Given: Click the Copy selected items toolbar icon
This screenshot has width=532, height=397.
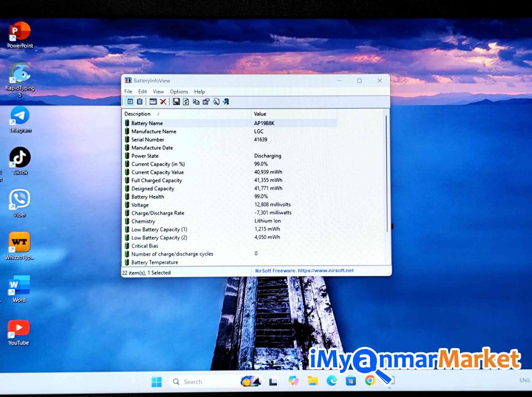Looking at the screenshot, I should (x=196, y=102).
